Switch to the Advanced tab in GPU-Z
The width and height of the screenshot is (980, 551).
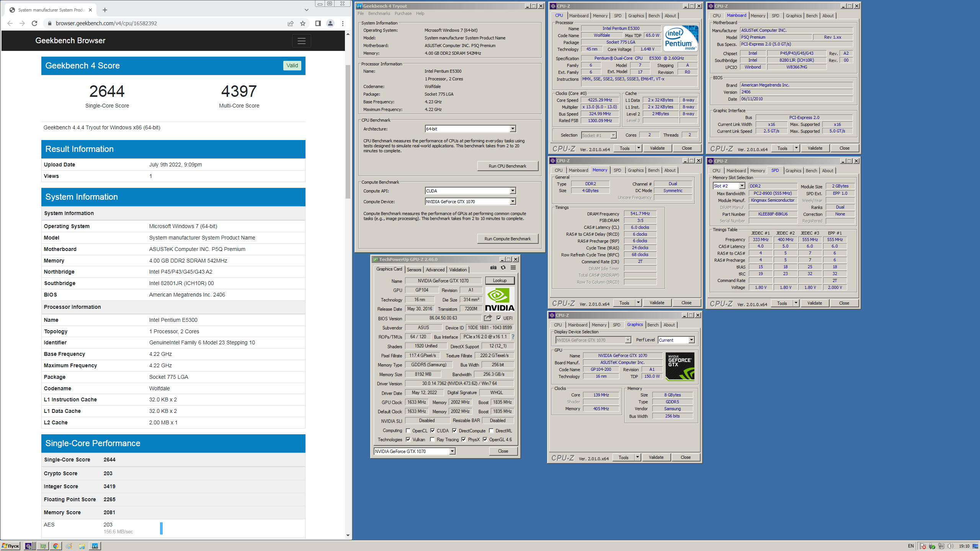pyautogui.click(x=435, y=270)
